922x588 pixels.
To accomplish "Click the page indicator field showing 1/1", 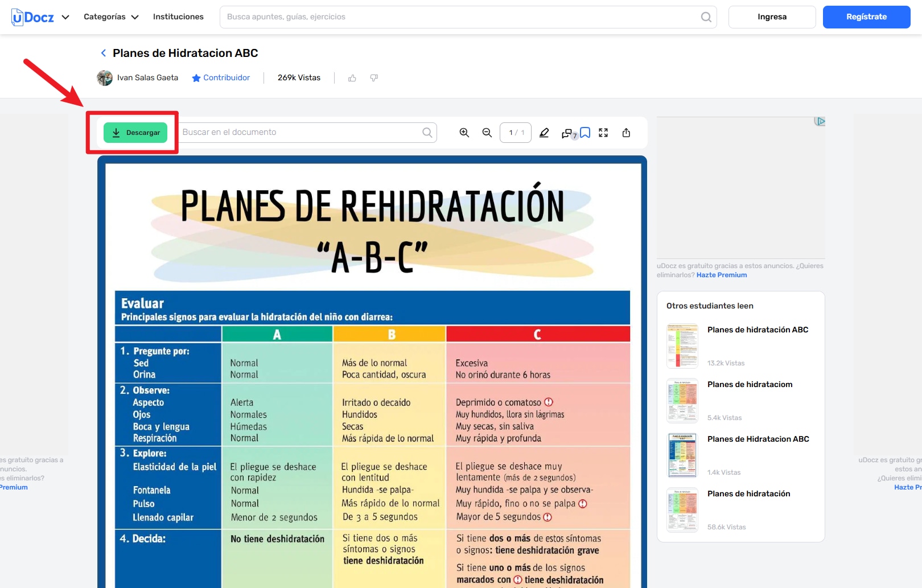I will (515, 132).
